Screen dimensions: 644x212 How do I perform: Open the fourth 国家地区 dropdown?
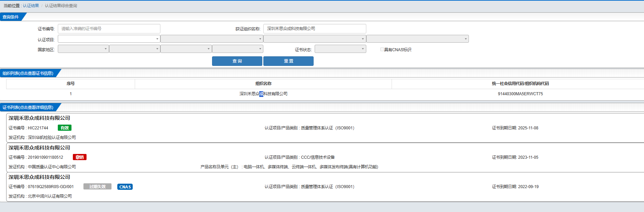click(x=238, y=49)
